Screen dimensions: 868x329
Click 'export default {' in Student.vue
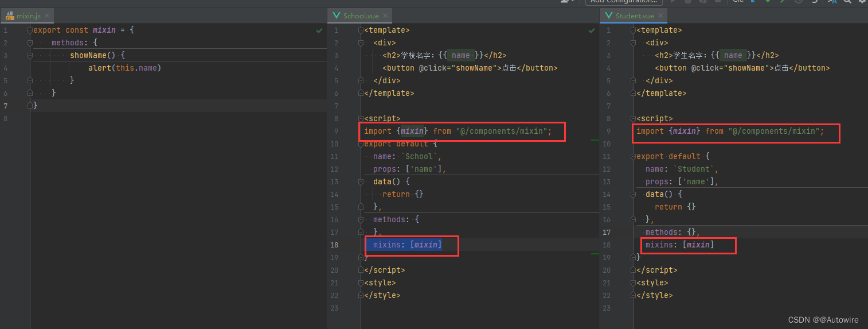point(673,156)
